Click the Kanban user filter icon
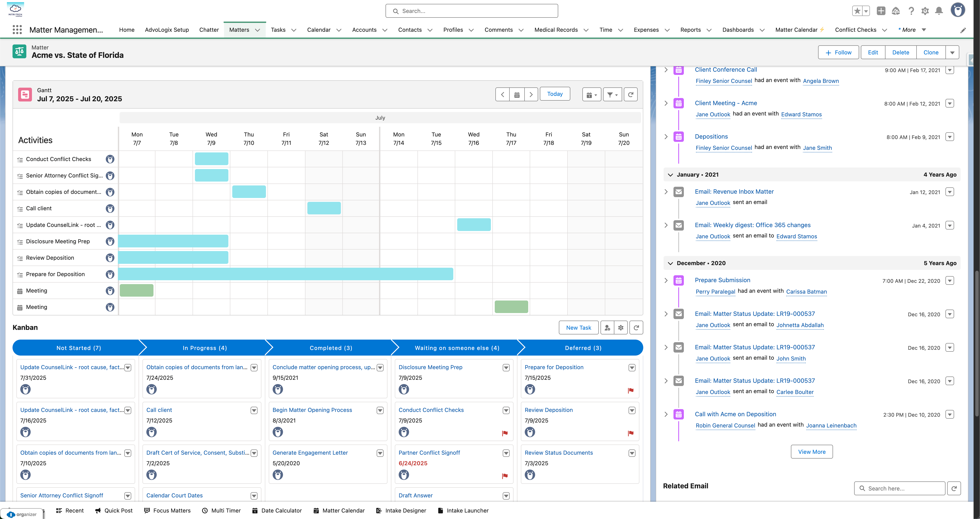980x519 pixels. 607,328
